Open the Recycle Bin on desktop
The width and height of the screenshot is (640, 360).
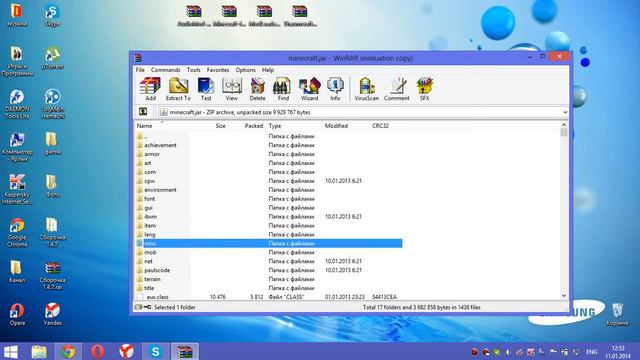[617, 314]
